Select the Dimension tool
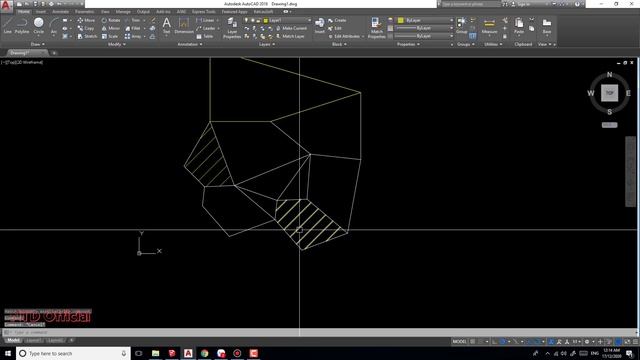This screenshot has height=360, width=640. click(184, 25)
